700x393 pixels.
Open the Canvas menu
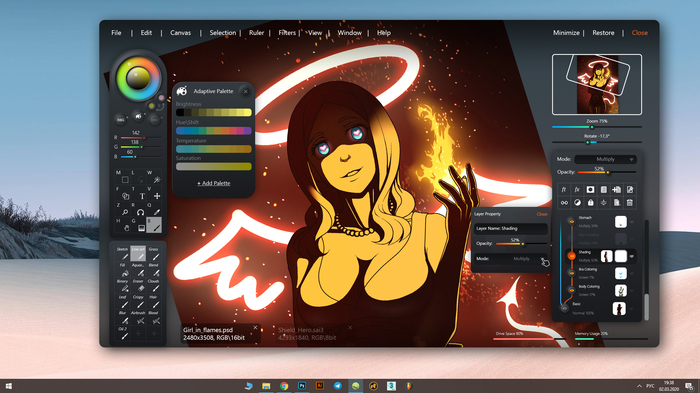[180, 33]
